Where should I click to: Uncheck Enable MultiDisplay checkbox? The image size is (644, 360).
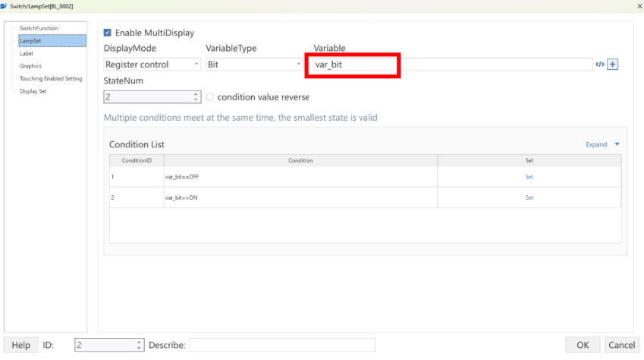pos(107,33)
